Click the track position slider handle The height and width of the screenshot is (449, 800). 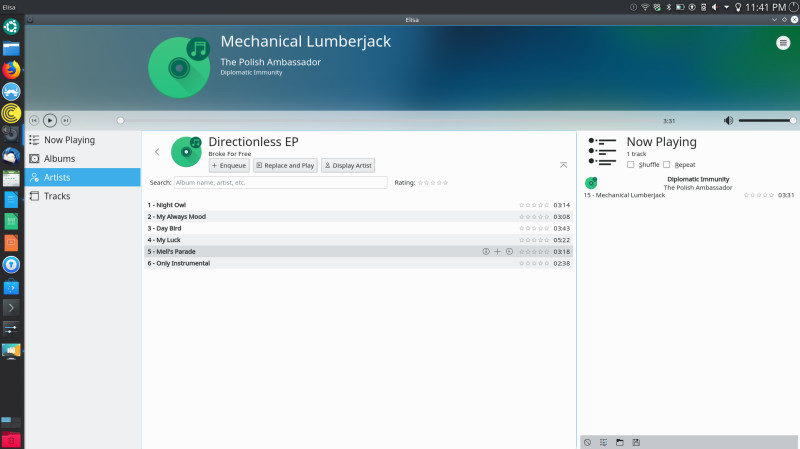click(120, 120)
